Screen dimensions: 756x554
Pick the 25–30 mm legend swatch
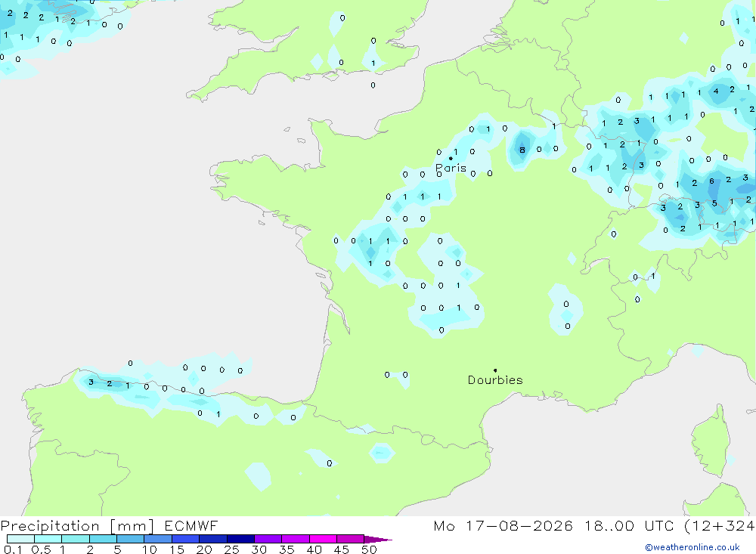click(240, 539)
